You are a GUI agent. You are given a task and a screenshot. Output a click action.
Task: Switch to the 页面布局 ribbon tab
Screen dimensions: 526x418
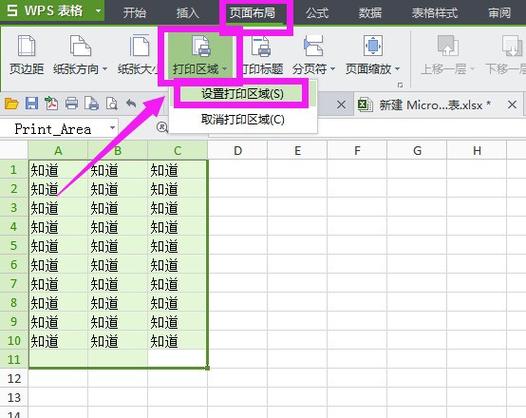point(252,13)
